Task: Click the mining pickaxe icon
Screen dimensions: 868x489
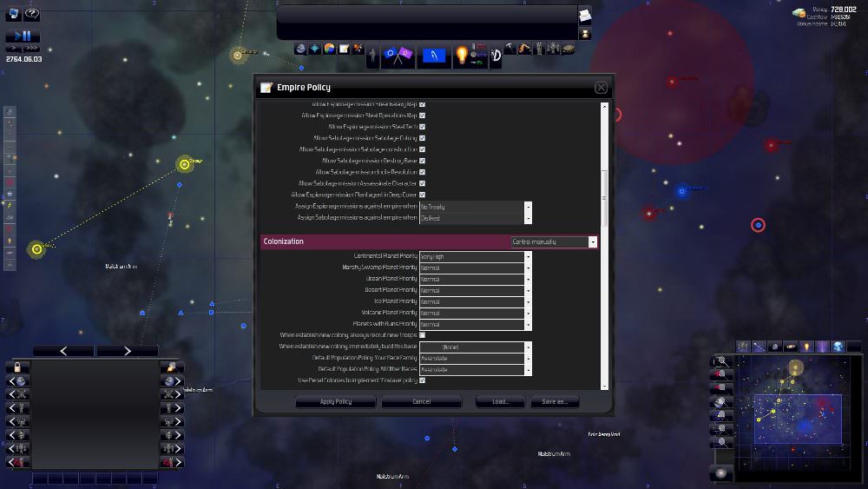Action: tap(510, 50)
